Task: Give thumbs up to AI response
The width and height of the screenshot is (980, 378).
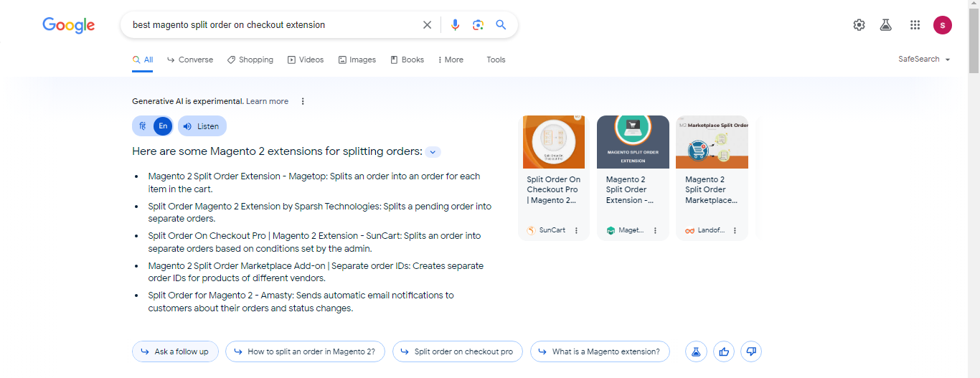Action: [x=724, y=351]
